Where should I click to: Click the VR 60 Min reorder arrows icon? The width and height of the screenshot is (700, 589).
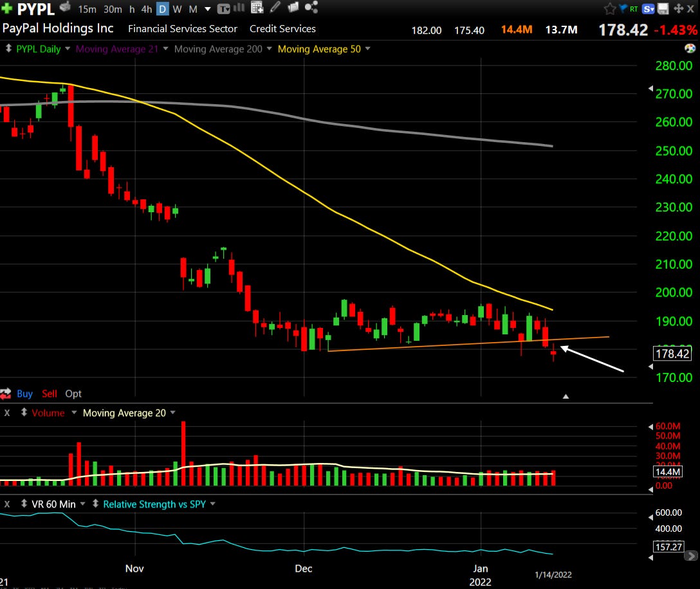24,503
